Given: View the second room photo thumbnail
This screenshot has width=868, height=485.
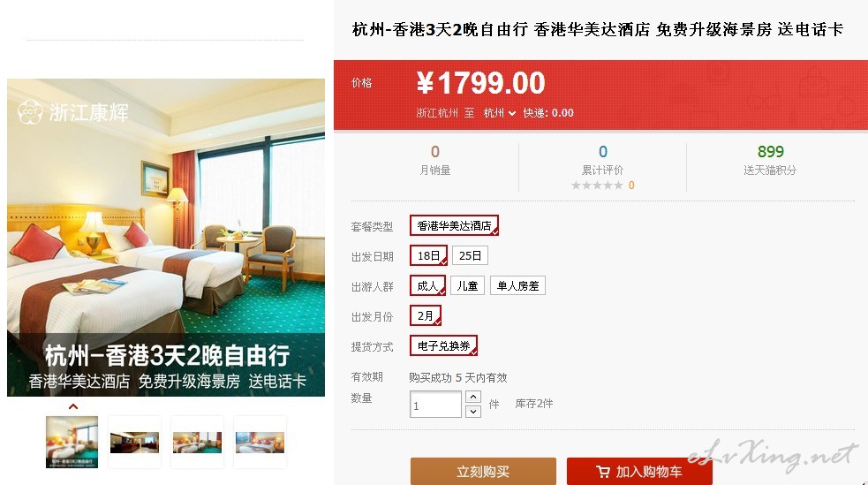Looking at the screenshot, I should [x=134, y=443].
